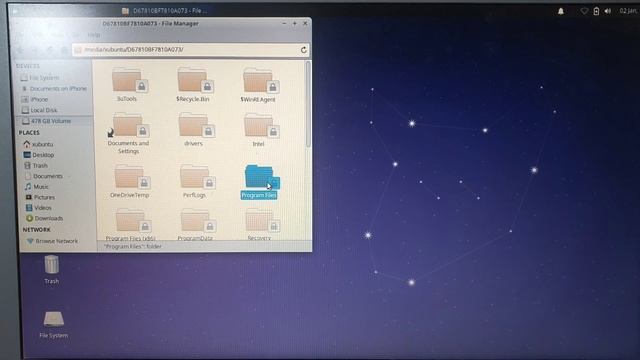640x360 pixels.
Task: Click Browse Network in the sidebar
Action: 52,241
